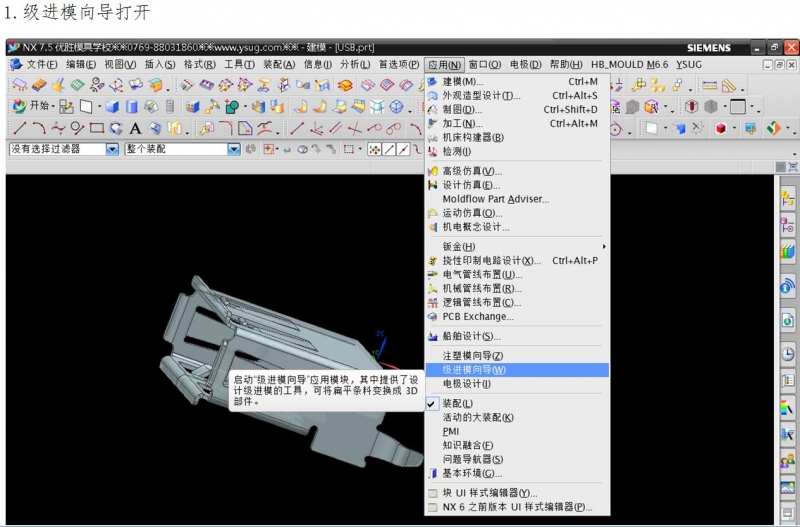Open the Roles people side icon

(x=788, y=462)
